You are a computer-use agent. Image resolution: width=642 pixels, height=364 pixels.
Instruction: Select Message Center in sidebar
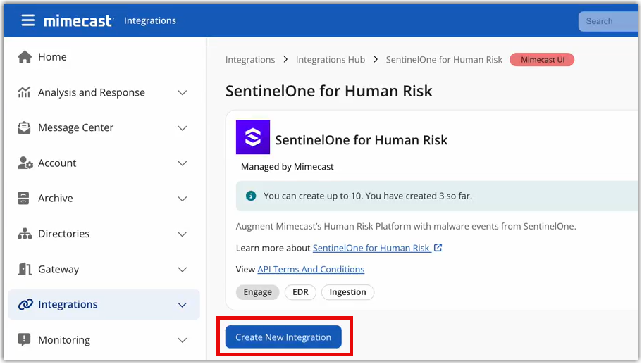pyautogui.click(x=75, y=127)
